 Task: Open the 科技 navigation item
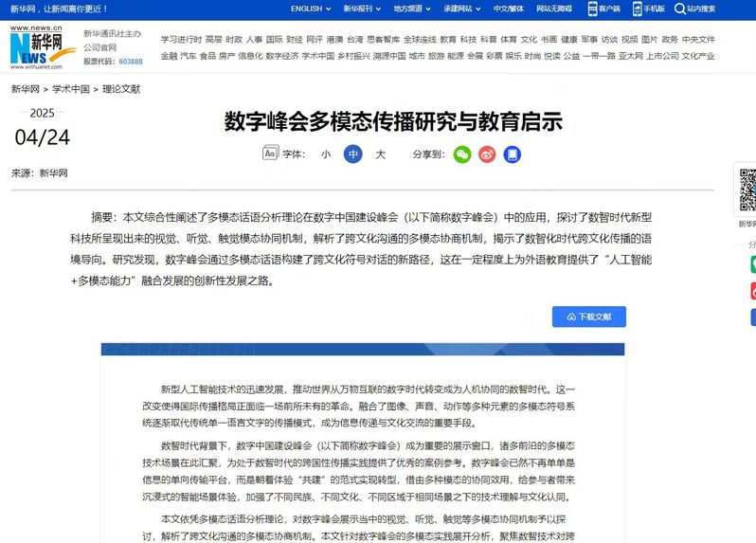click(x=468, y=40)
